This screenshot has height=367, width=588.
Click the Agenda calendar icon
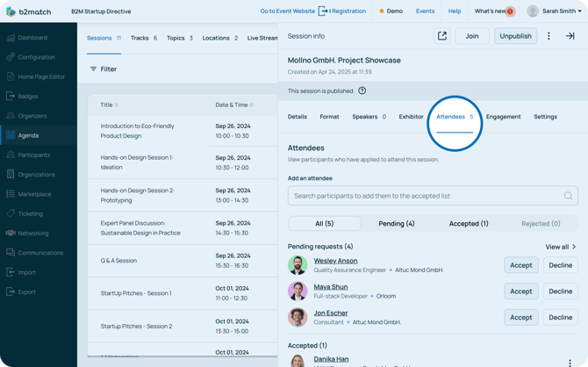[x=11, y=135]
